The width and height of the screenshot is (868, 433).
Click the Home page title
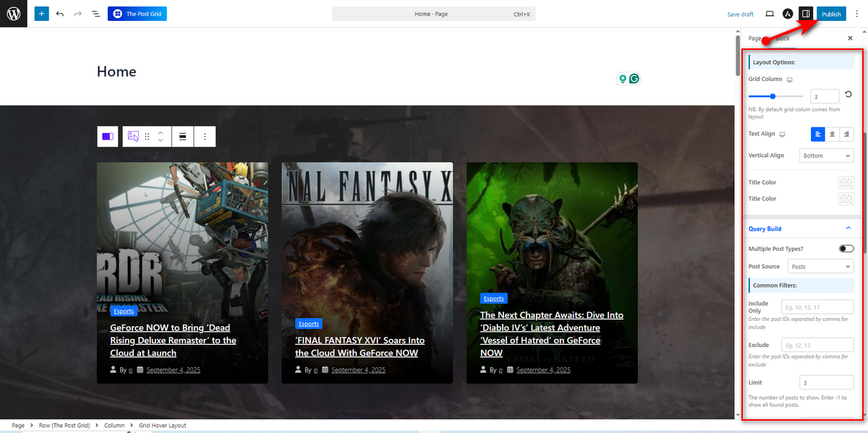[x=116, y=72]
